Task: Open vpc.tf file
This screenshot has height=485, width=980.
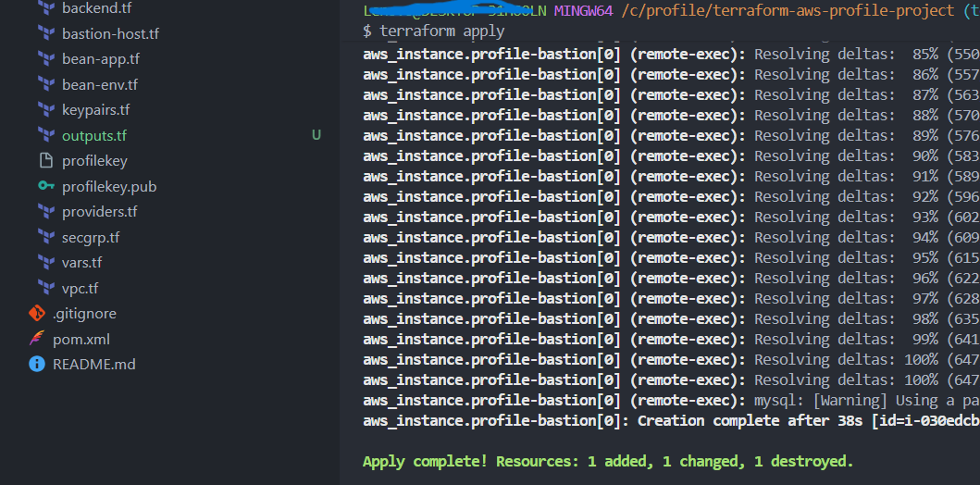Action: click(80, 288)
